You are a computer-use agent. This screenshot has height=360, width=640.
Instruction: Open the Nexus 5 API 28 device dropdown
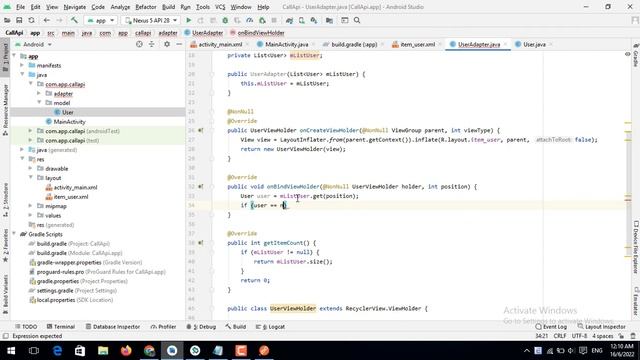point(151,20)
